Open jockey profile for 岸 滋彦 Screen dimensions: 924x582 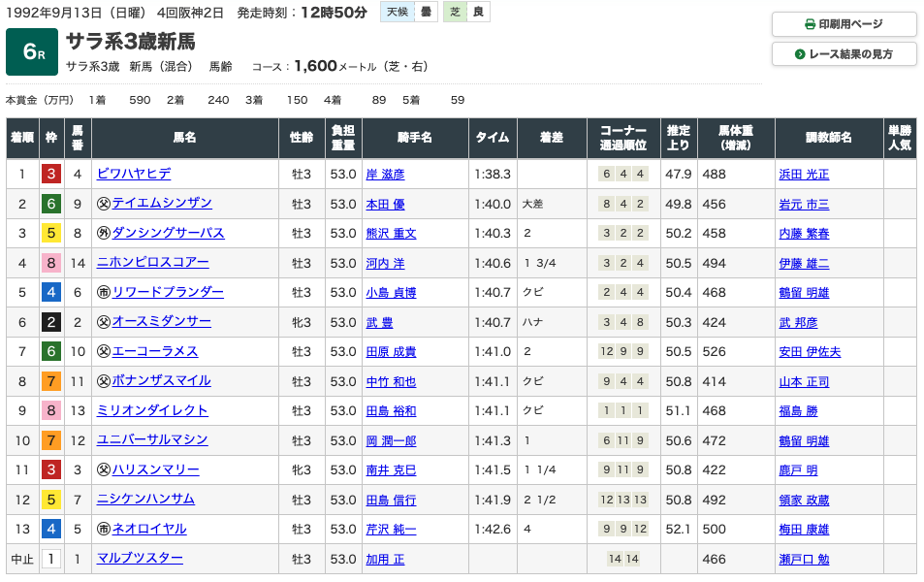(x=385, y=175)
